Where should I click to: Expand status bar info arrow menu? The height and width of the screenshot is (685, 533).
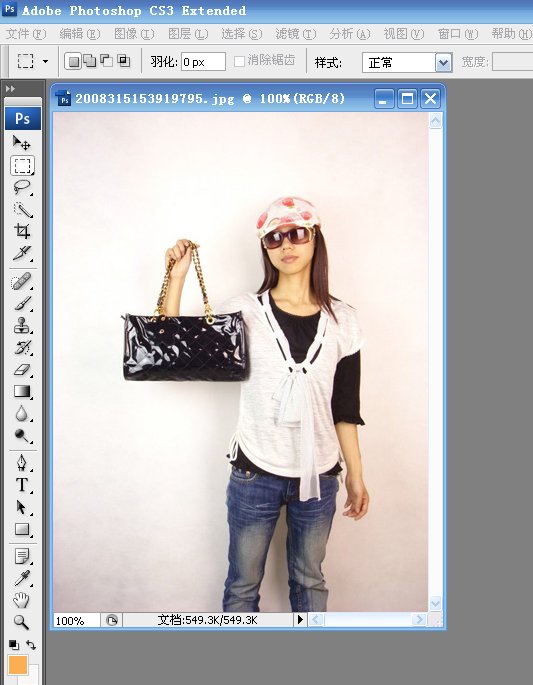pyautogui.click(x=300, y=619)
